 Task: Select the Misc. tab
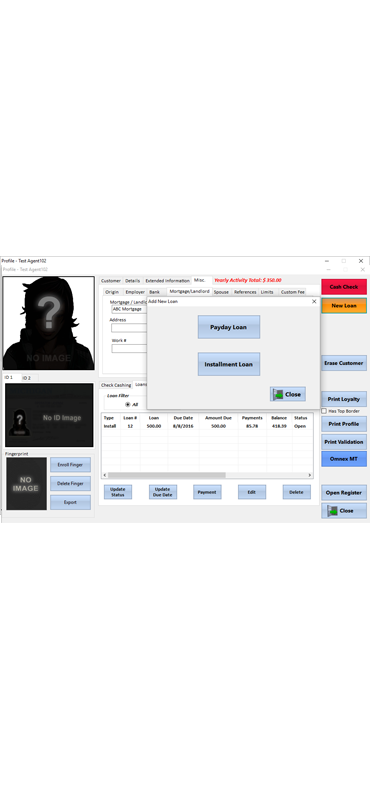pyautogui.click(x=199, y=280)
